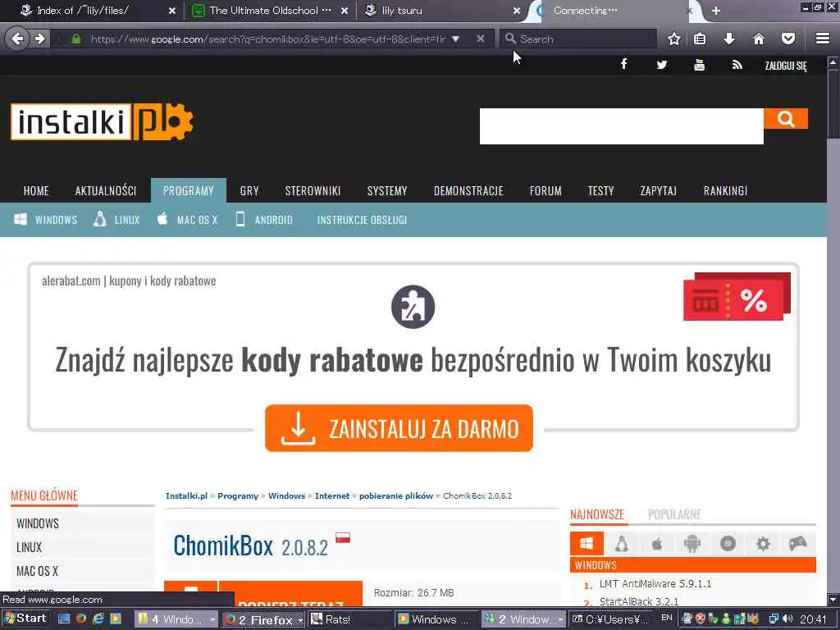Screen dimensions: 840x630
Task: Go to the Firefox Home page icon
Action: tap(759, 39)
